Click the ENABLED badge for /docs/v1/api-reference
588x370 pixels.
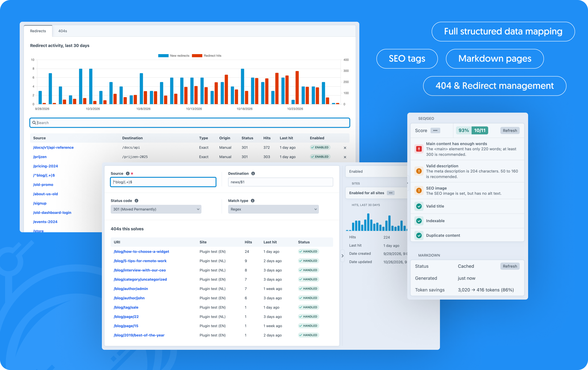[x=320, y=148]
